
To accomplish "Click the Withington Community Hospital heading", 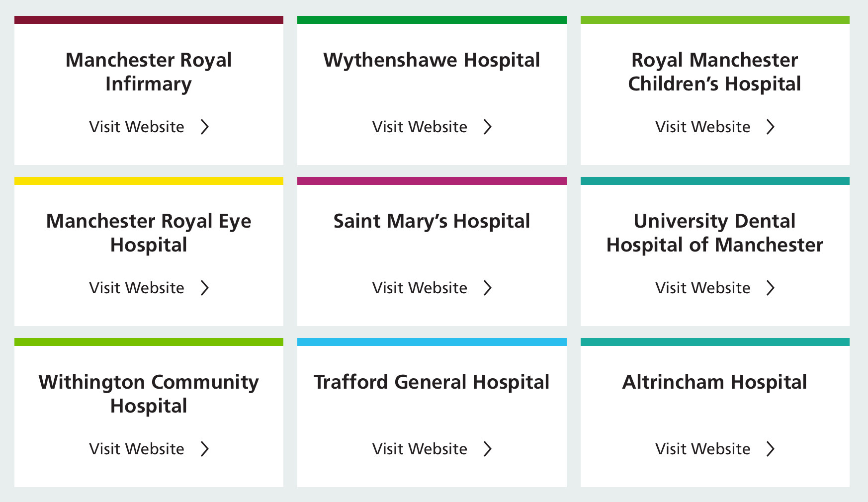I will (x=149, y=394).
